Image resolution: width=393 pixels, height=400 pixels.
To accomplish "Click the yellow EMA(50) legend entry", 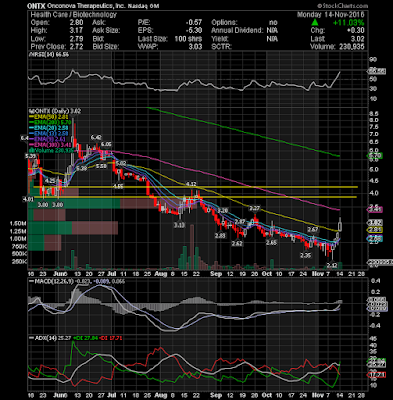I will coord(49,117).
